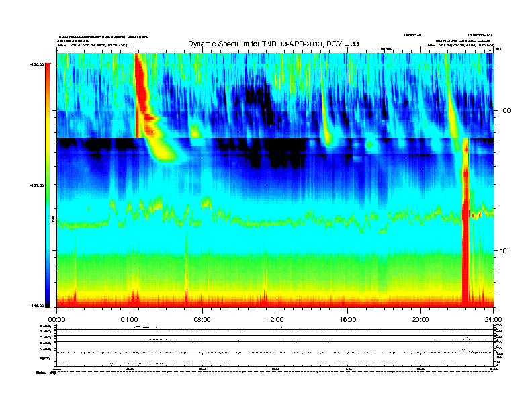Click the '16:00' time axis label
This screenshot has height=411, width=532.
point(348,320)
